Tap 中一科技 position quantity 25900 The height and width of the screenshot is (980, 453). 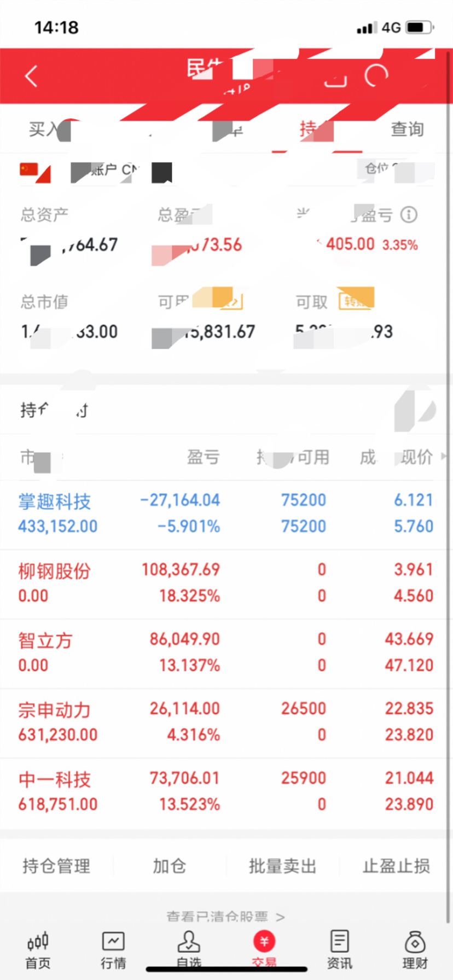coord(304,778)
